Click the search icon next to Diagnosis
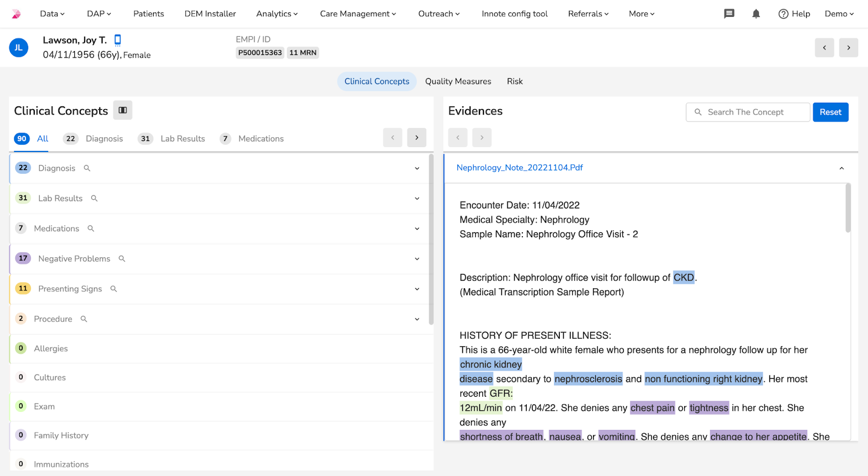Screen dimensions: 868x476 [x=87, y=168]
